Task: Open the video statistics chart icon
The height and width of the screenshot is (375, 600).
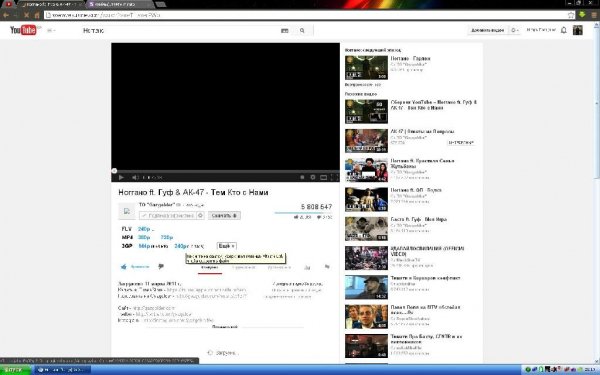Action: tap(307, 267)
